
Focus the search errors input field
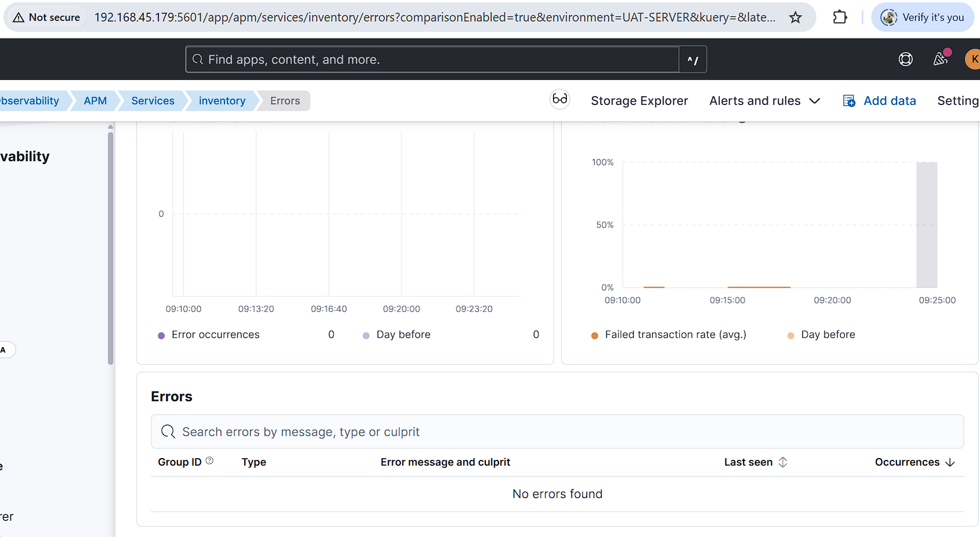[x=557, y=432]
